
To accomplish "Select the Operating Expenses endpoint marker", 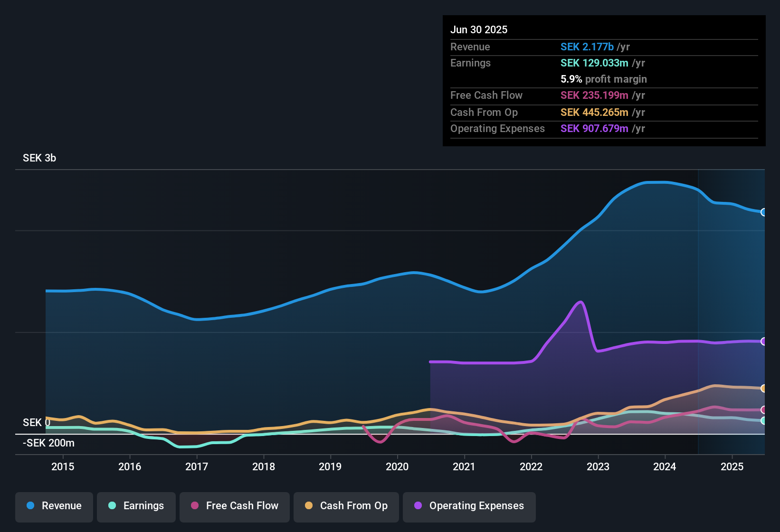I will click(x=763, y=342).
